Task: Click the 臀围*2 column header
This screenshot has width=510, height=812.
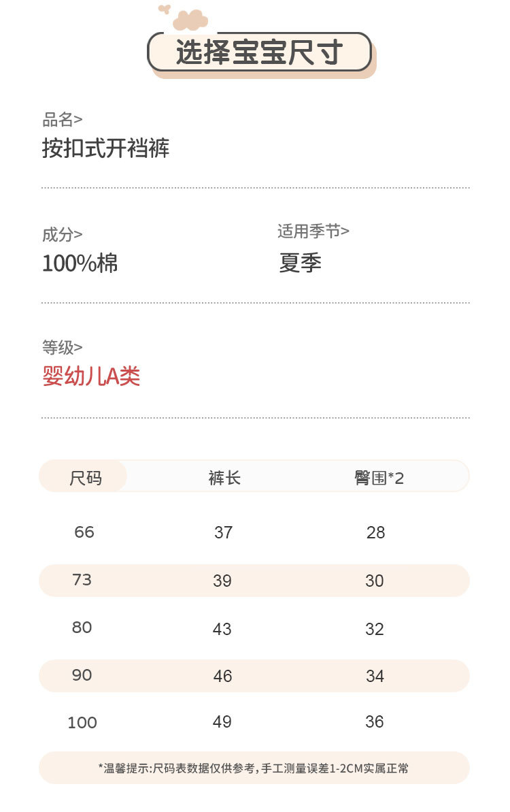Action: click(x=379, y=478)
